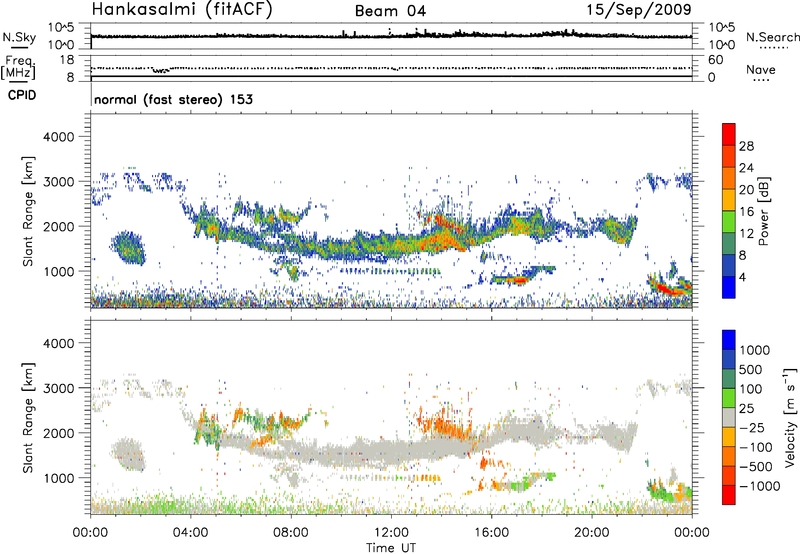Select the N.Sky axis label

(19, 37)
